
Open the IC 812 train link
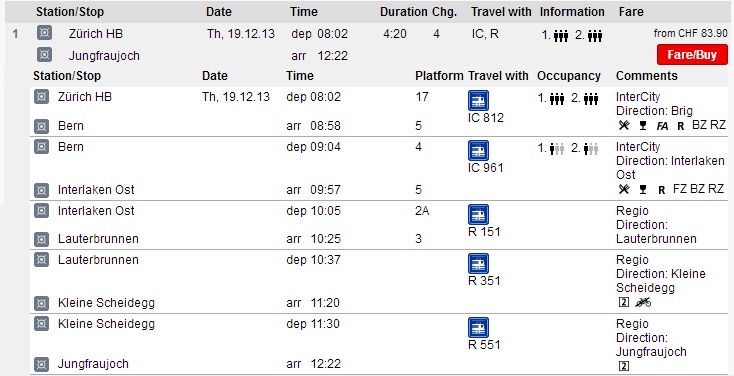(x=485, y=118)
